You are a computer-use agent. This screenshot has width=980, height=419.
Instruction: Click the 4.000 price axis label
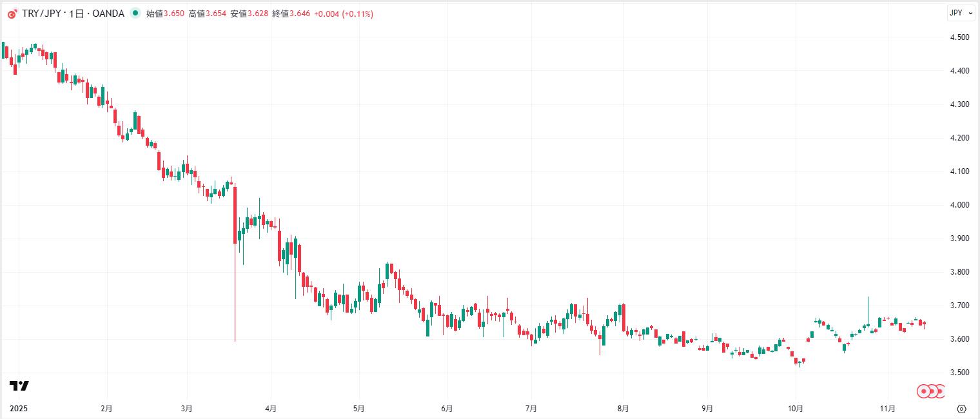point(959,205)
